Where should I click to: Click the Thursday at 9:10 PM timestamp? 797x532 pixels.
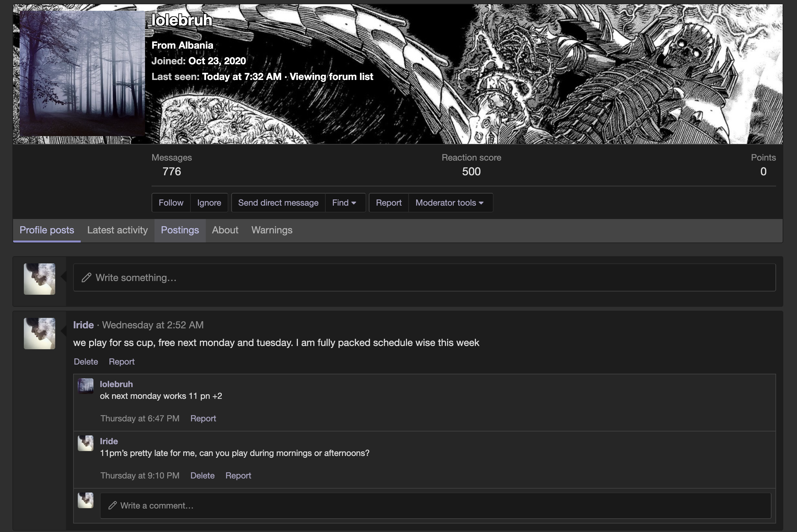click(140, 475)
